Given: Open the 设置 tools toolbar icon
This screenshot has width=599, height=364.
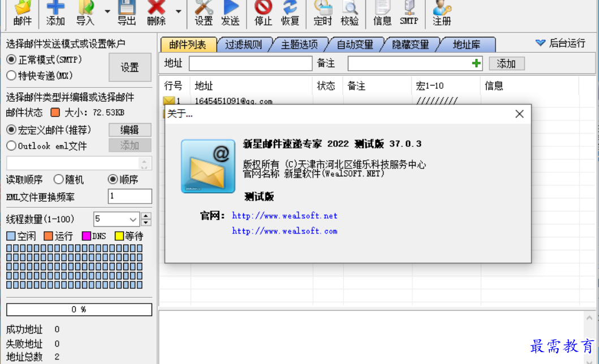Looking at the screenshot, I should (x=204, y=14).
